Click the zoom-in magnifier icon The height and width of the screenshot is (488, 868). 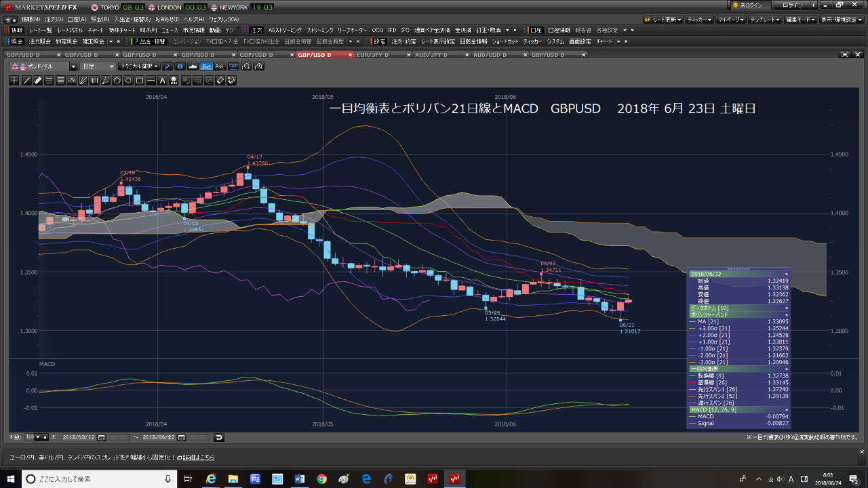(258, 66)
